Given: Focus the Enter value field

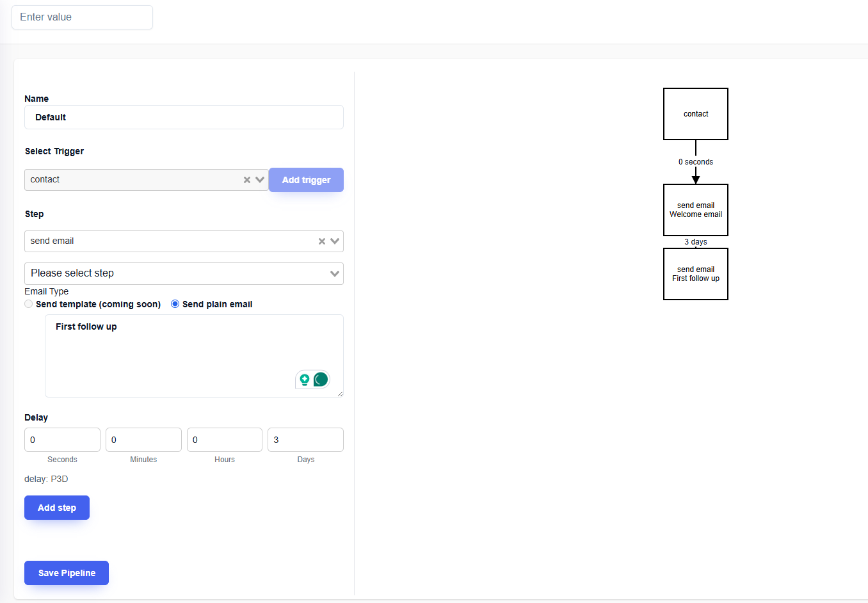Looking at the screenshot, I should [82, 17].
